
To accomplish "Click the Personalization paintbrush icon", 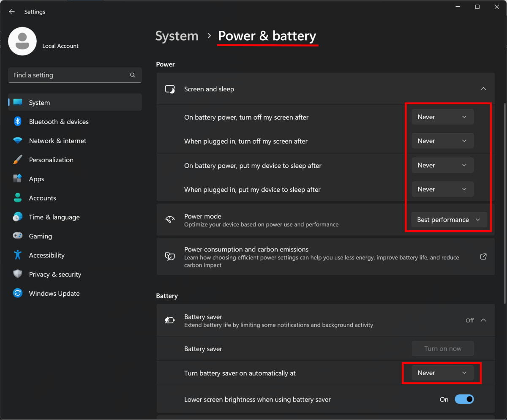I will click(18, 160).
